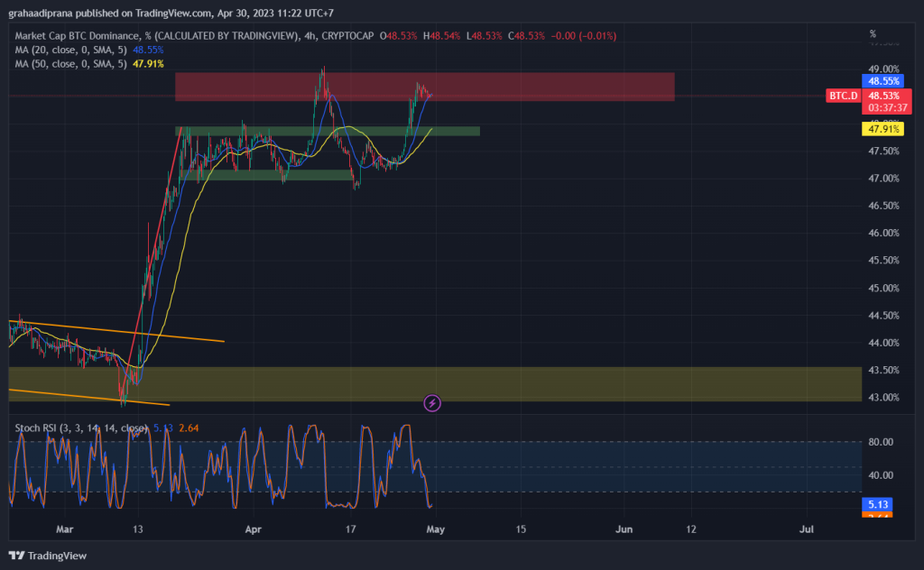The image size is (924, 570).
Task: Click the grahaadiprana published header text
Action: tap(171, 13)
